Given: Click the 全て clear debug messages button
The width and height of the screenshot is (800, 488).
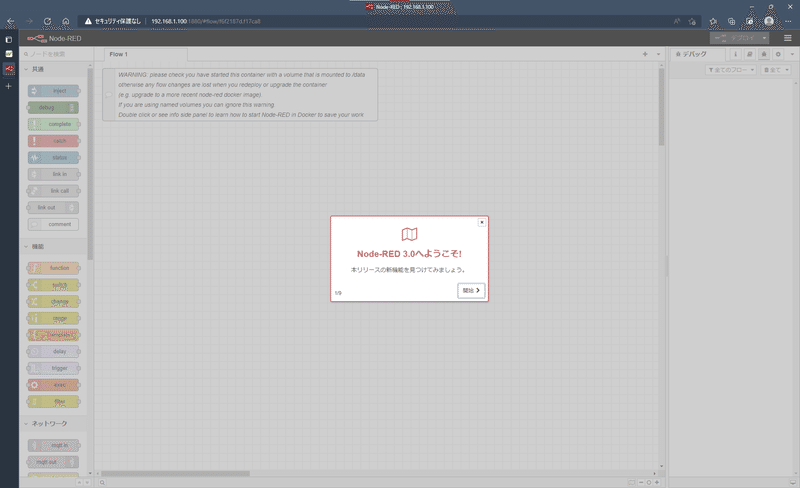Looking at the screenshot, I should (x=771, y=70).
